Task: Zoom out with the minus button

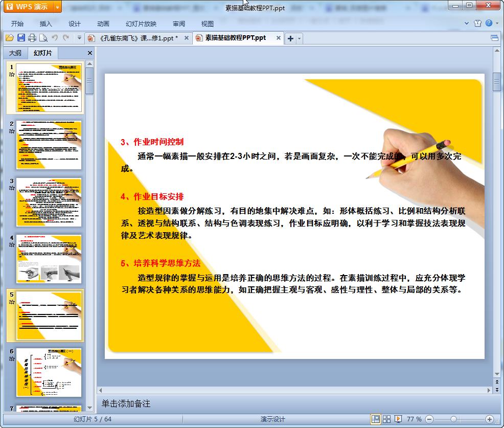Action: coord(429,419)
